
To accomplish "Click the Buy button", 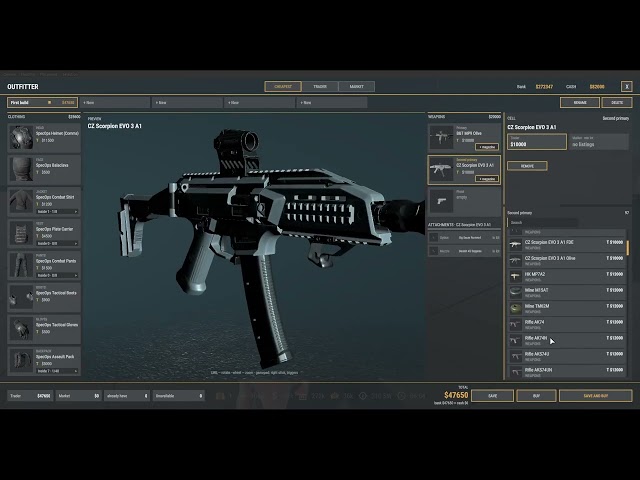I will (x=536, y=396).
